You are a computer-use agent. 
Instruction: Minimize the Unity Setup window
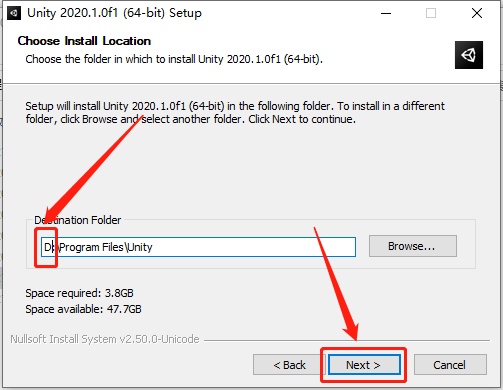(386, 13)
